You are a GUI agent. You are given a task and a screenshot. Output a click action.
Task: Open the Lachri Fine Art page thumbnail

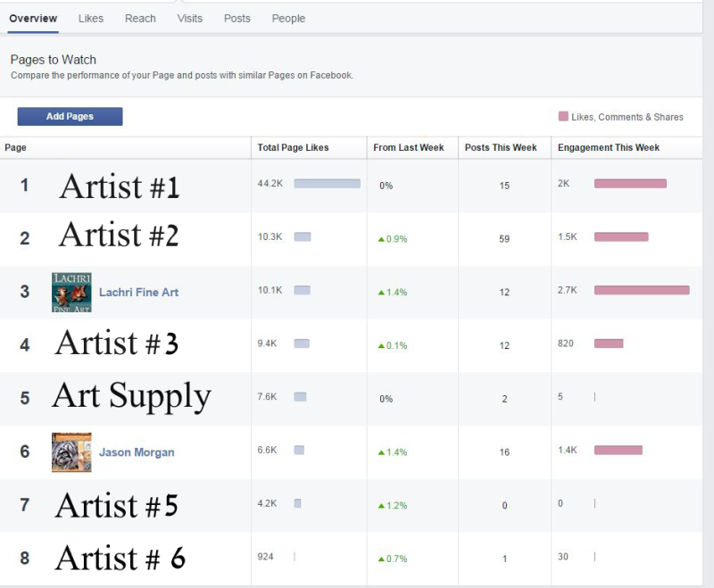click(71, 292)
